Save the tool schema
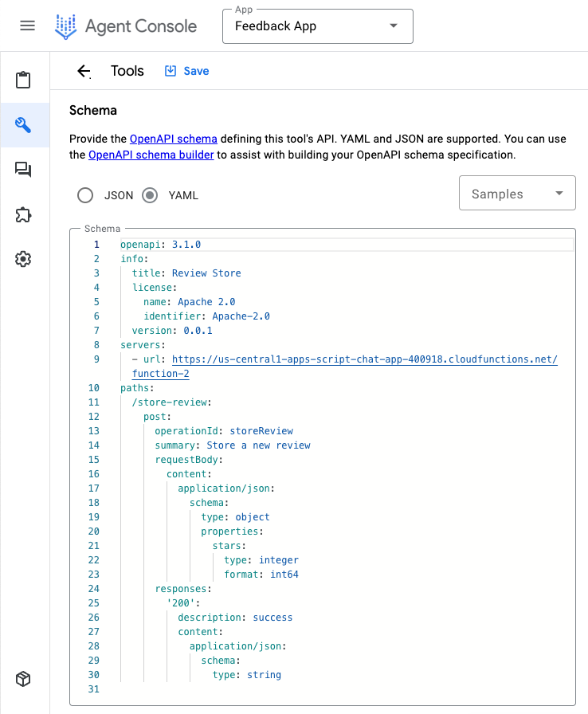The image size is (588, 714). click(187, 71)
